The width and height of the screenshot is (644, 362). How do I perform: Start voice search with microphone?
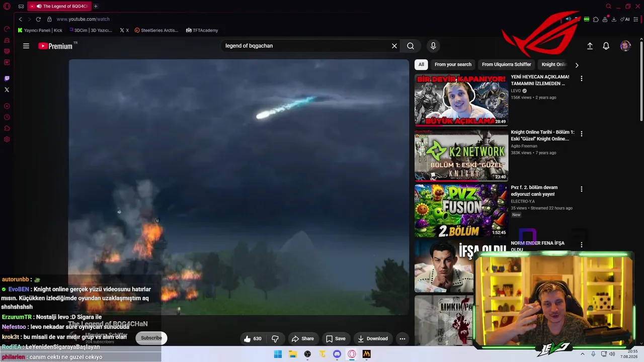pyautogui.click(x=433, y=46)
